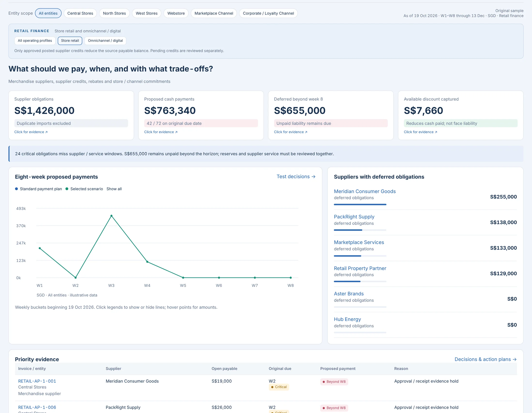Switch scope to Marketplace Channel
The height and width of the screenshot is (413, 532).
214,13
